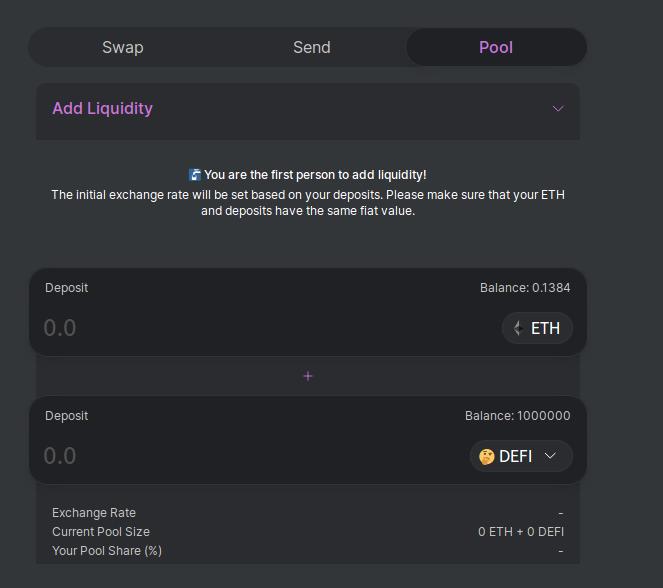Open the Send tab
The height and width of the screenshot is (588, 663).
click(x=312, y=47)
